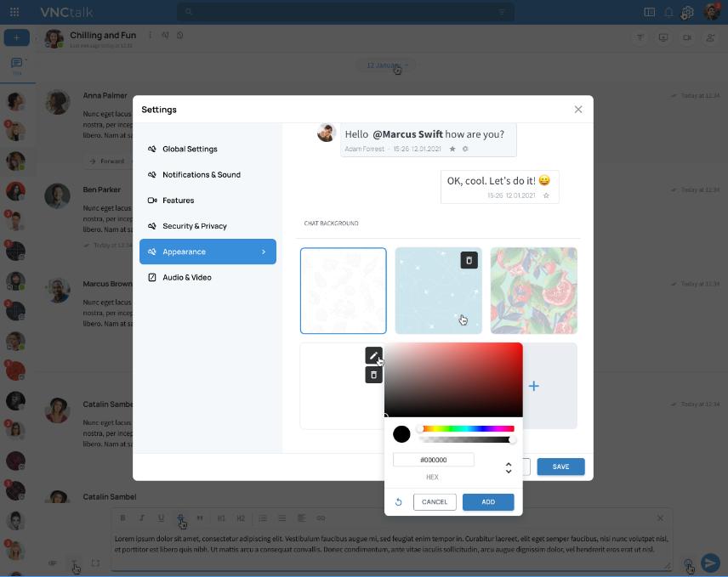728x577 pixels.
Task: Select the Audio & Video settings
Action: coord(186,277)
